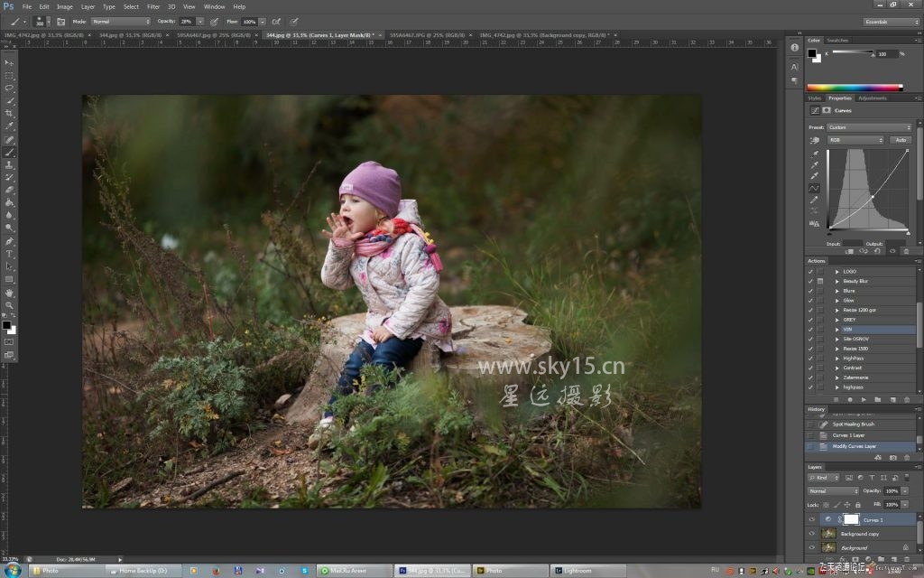Select the draw-curve pencil icon
The width and height of the screenshot is (924, 578).
coord(815,200)
